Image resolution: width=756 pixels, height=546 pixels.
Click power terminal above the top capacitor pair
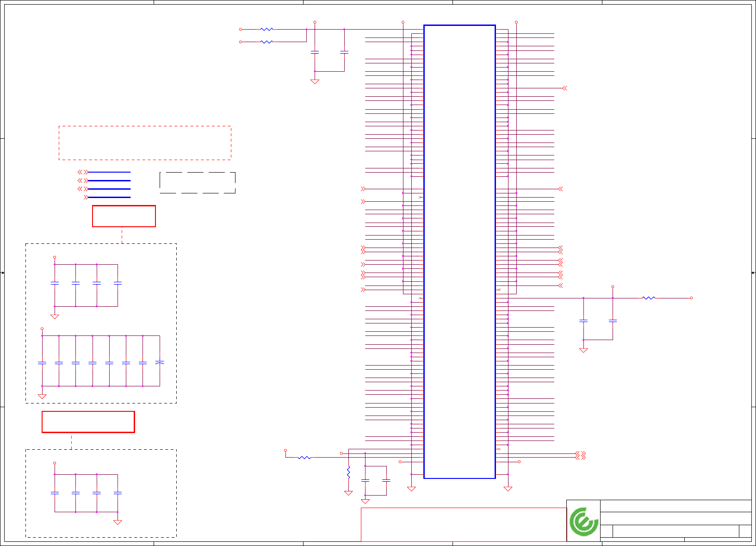coord(315,22)
